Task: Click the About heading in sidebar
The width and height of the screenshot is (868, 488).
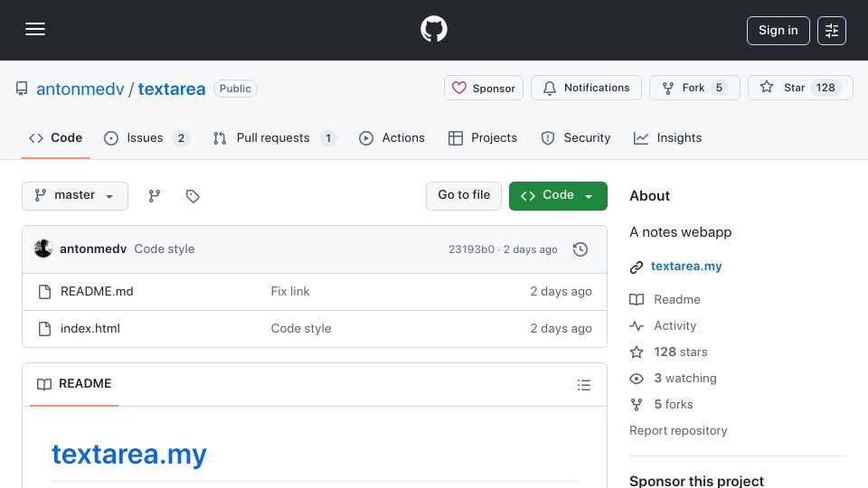Action: point(649,196)
